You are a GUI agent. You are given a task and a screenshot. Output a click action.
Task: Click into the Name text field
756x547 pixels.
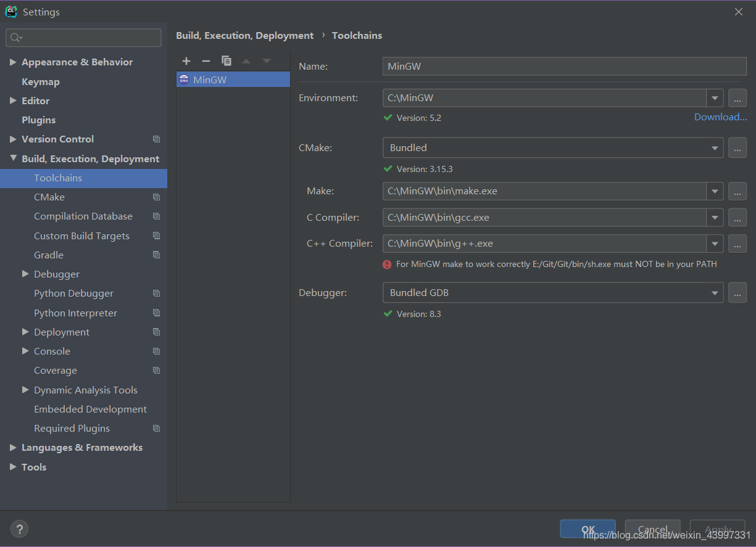coord(565,66)
